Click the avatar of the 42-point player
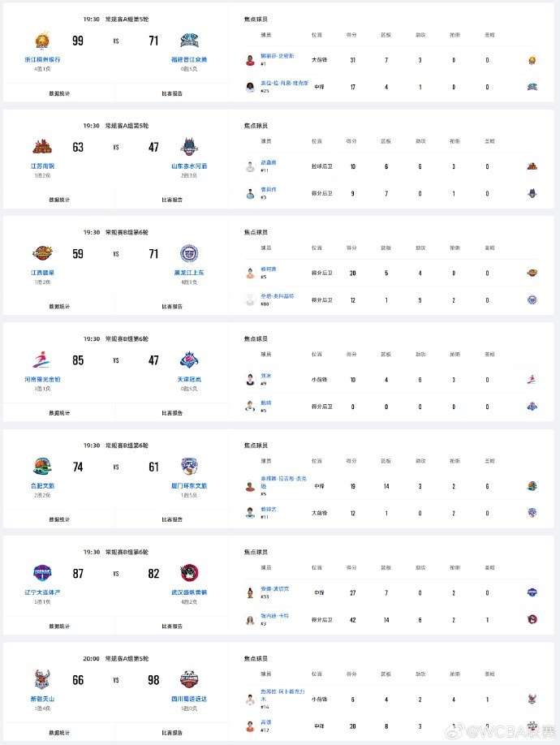 (x=251, y=619)
